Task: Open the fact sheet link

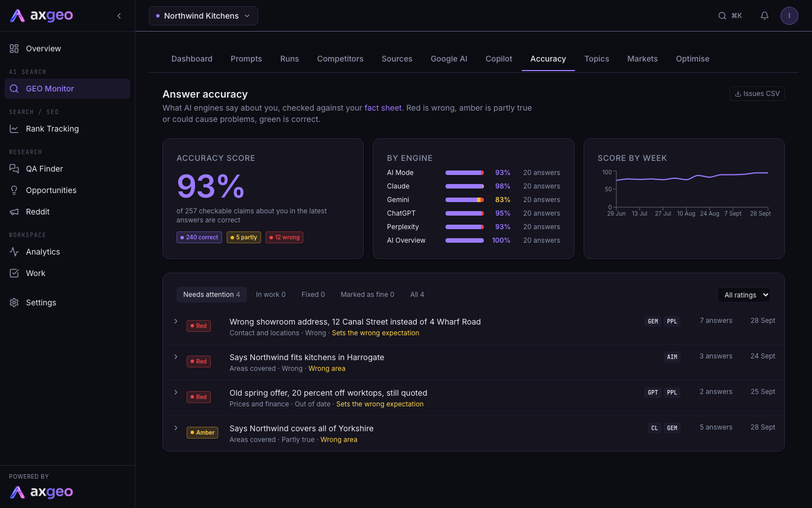Action: [x=383, y=108]
